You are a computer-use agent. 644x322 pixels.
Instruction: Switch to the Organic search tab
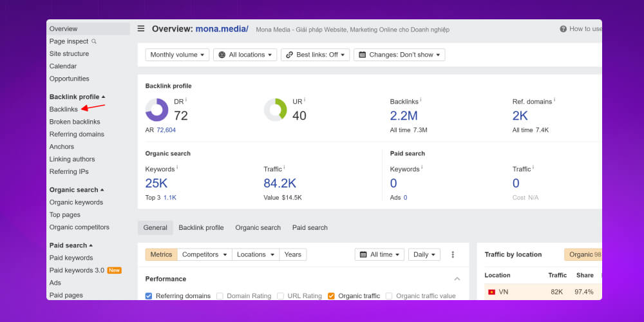pos(258,227)
